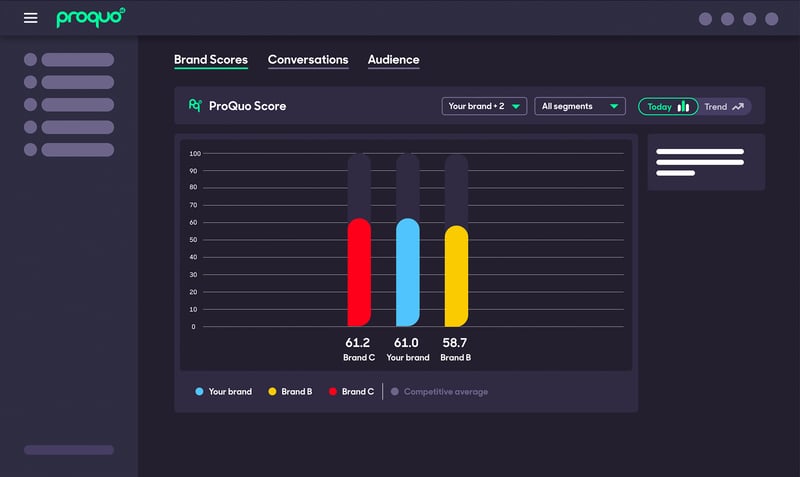Click the yellow Brand B bar

[x=456, y=276]
